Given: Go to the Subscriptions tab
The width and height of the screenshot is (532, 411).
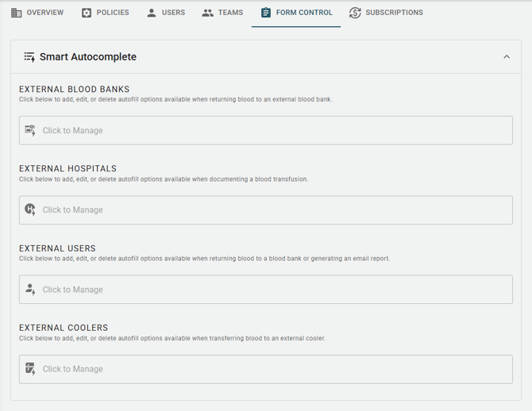Looking at the screenshot, I should (394, 13).
